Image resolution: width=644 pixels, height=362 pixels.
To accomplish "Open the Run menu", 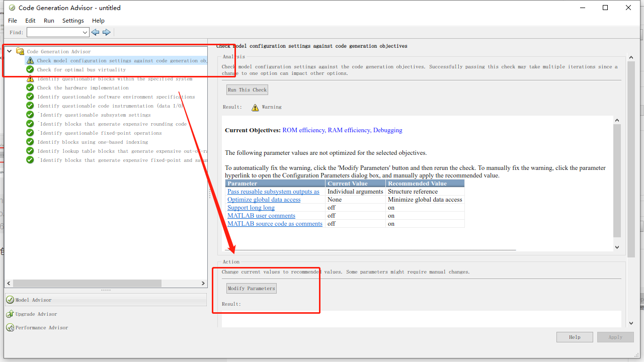I will point(49,21).
